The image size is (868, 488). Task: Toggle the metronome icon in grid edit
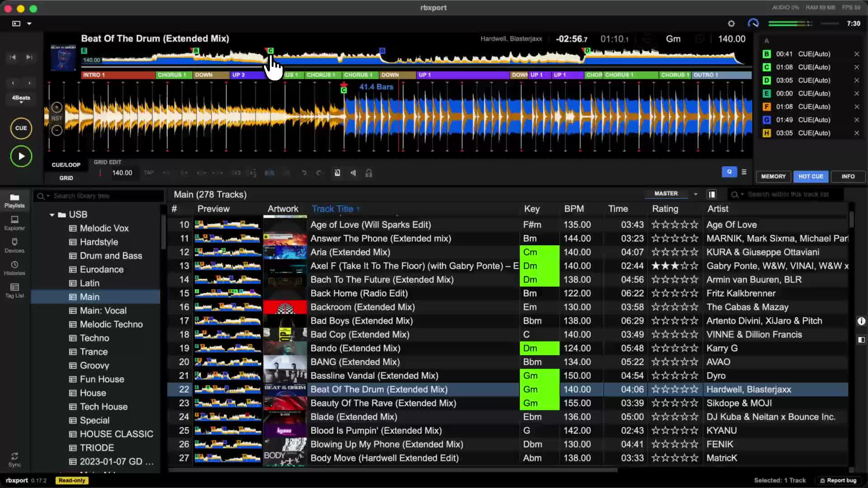[337, 173]
